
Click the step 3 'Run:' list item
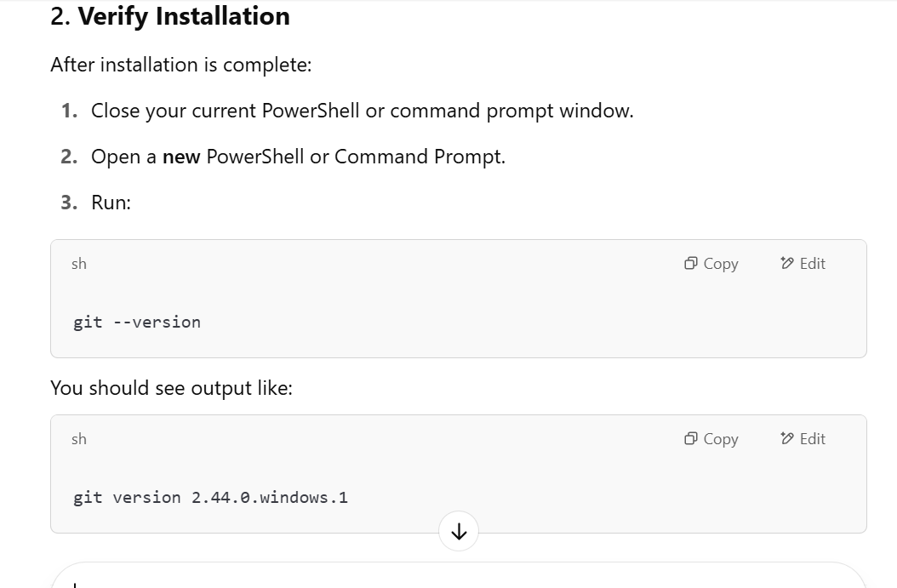111,203
